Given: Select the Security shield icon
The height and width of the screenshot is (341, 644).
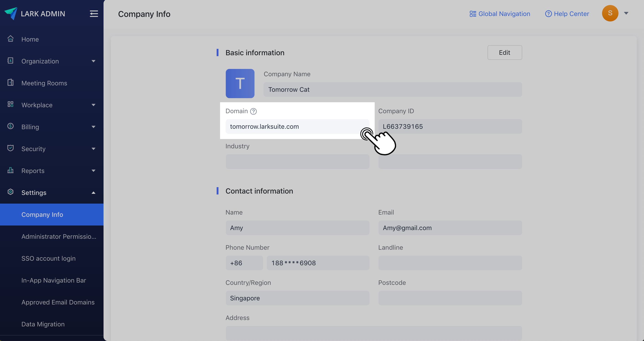Looking at the screenshot, I should pos(10,148).
